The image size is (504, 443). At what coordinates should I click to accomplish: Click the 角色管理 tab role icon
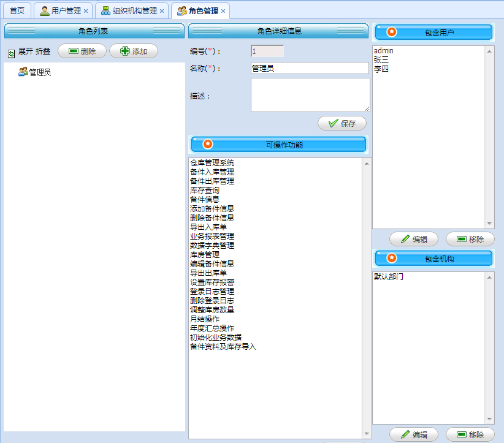point(182,11)
